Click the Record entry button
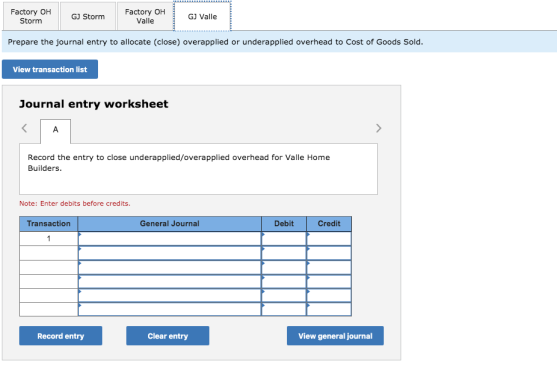Viewport: 560px width, 367px height. click(61, 336)
